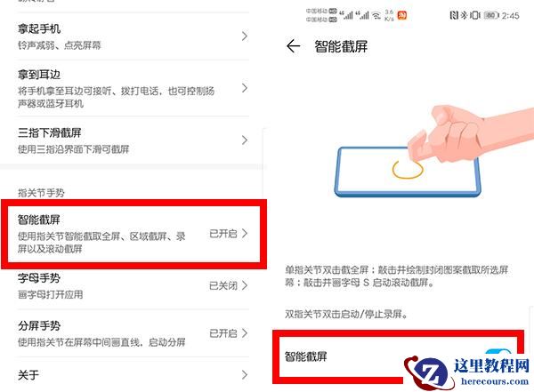The width and height of the screenshot is (534, 392).
Task: Open the 字母手势 menu entry
Action: pyautogui.click(x=133, y=286)
